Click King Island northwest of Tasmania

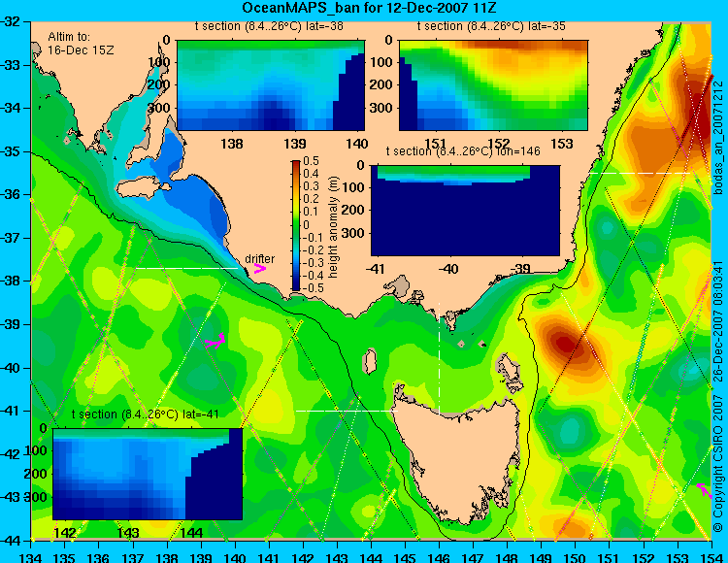[369, 361]
